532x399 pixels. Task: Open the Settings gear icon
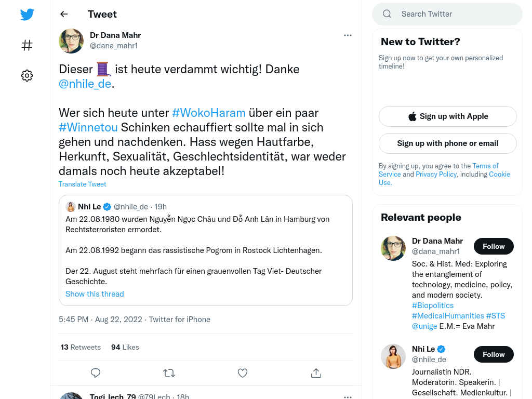tap(27, 76)
